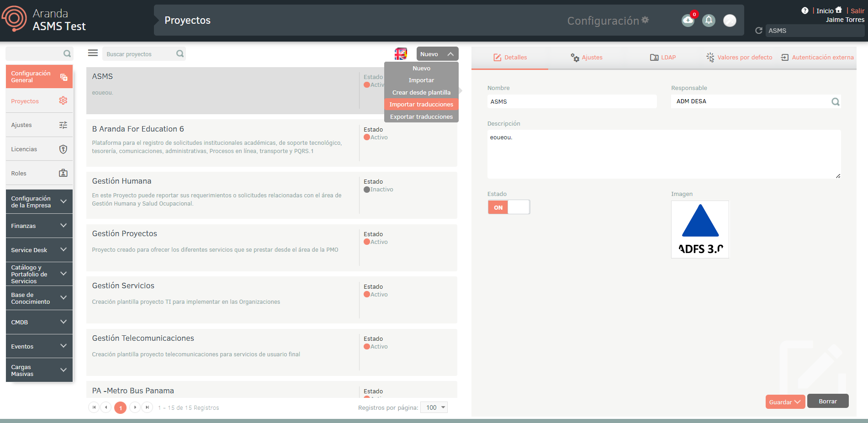The width and height of the screenshot is (868, 423).
Task: Switch to the Detalles tab
Action: point(510,58)
